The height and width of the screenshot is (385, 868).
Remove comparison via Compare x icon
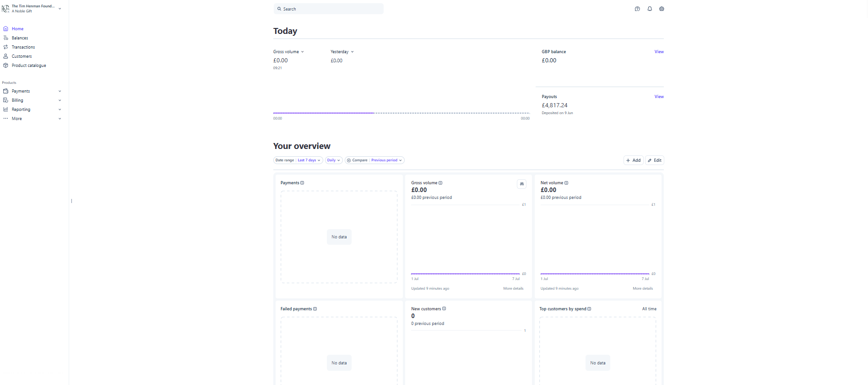[x=349, y=160]
